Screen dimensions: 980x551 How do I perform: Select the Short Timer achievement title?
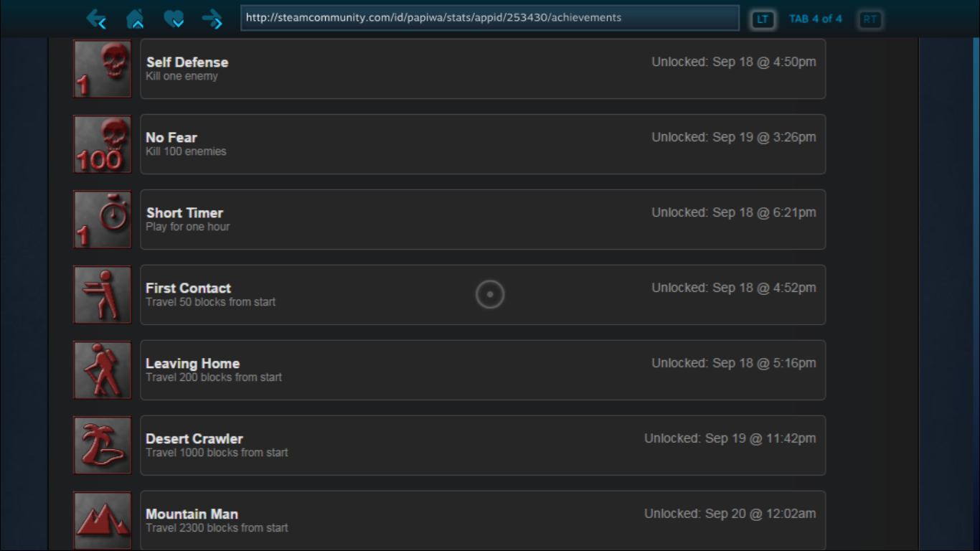click(184, 213)
